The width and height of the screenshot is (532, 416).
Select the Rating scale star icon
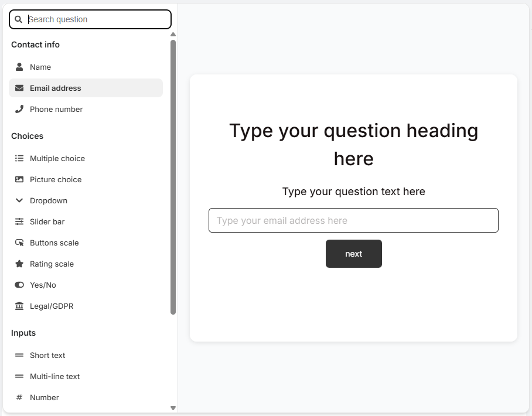tap(18, 264)
